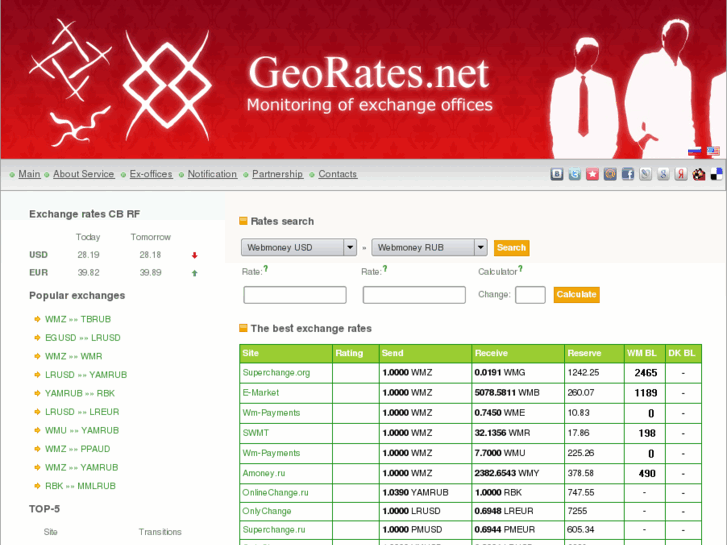Open the Notification page
Screen dimensions: 727x545
212,174
